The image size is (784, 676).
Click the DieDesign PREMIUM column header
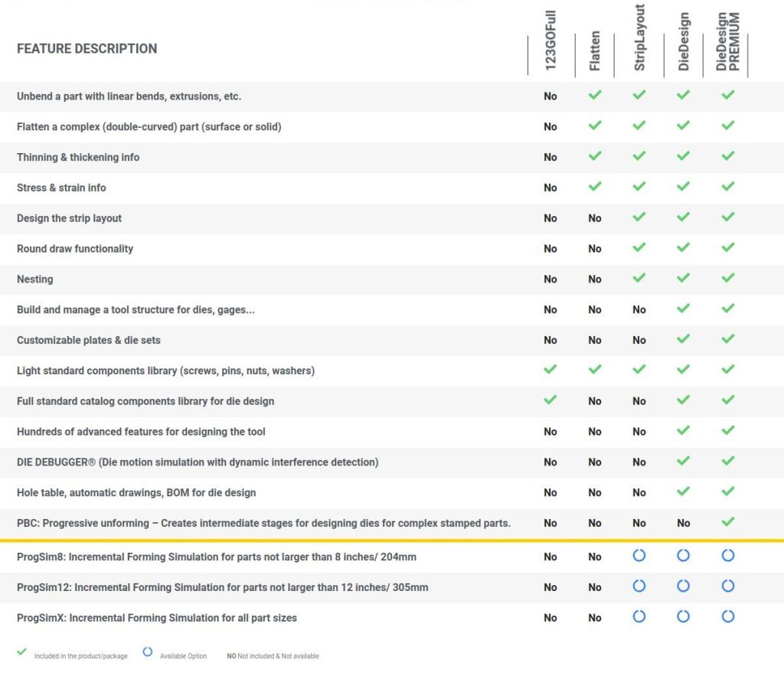tap(728, 43)
